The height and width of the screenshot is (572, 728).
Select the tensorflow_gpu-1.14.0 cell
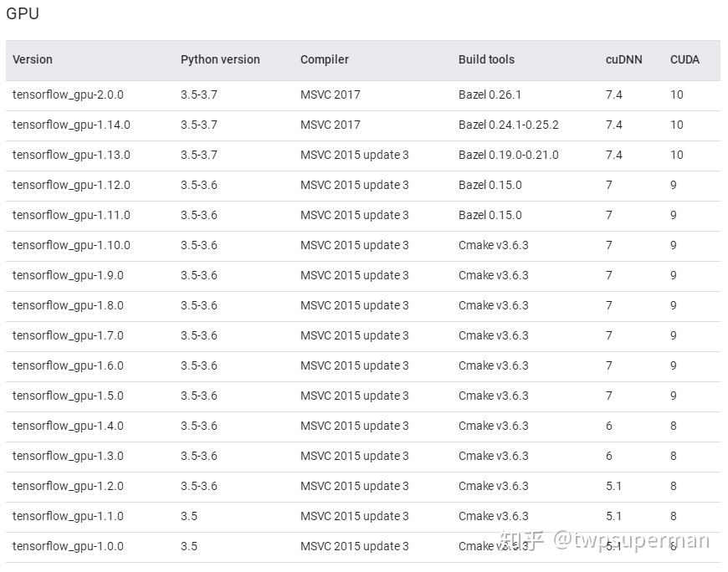click(71, 125)
